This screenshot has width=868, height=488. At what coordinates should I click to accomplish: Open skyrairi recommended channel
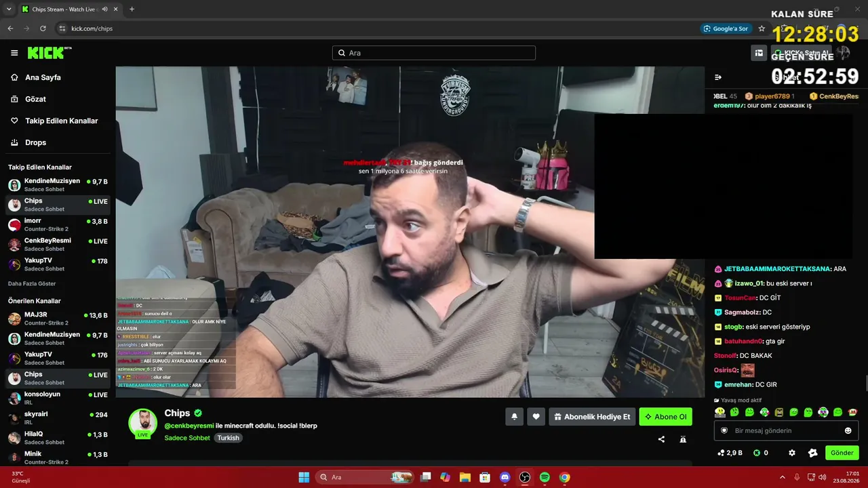coord(58,418)
